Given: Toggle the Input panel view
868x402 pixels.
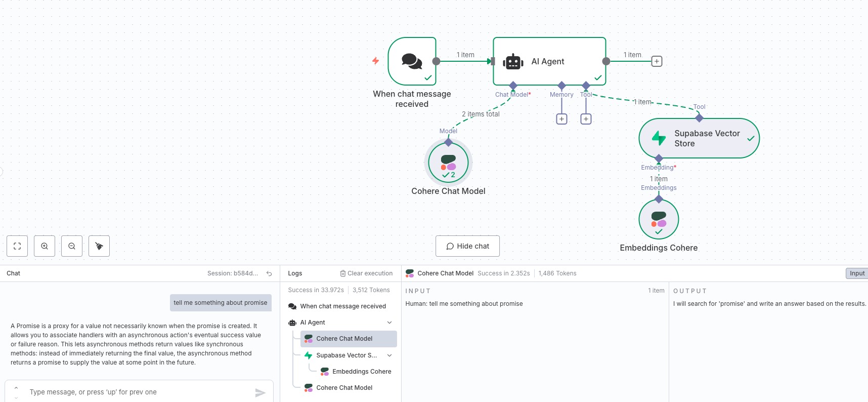Looking at the screenshot, I should pyautogui.click(x=857, y=273).
